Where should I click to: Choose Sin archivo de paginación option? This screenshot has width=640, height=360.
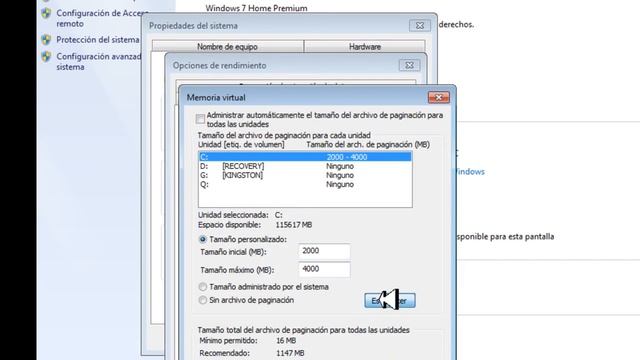click(x=203, y=300)
